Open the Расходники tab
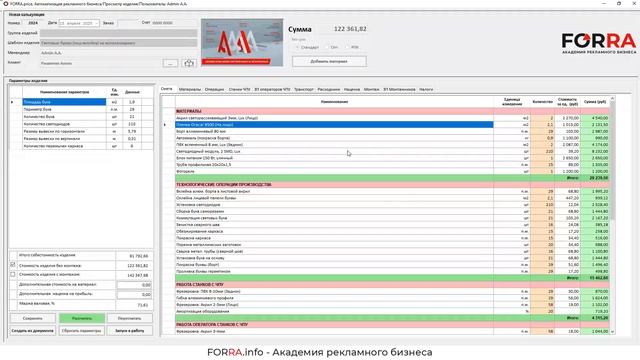This screenshot has width=640, height=360. pos(329,89)
